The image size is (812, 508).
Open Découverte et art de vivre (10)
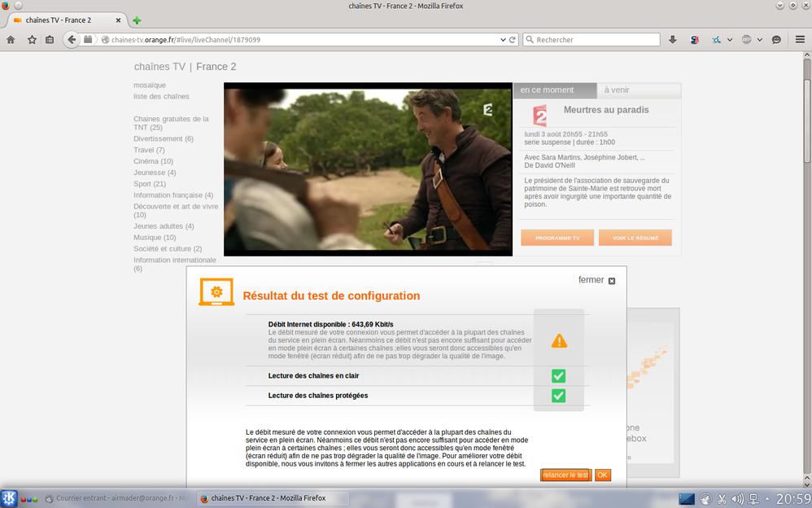pyautogui.click(x=176, y=211)
